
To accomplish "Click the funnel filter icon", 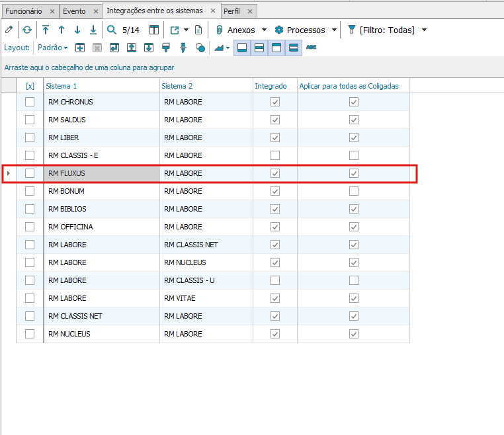I will coord(351,30).
